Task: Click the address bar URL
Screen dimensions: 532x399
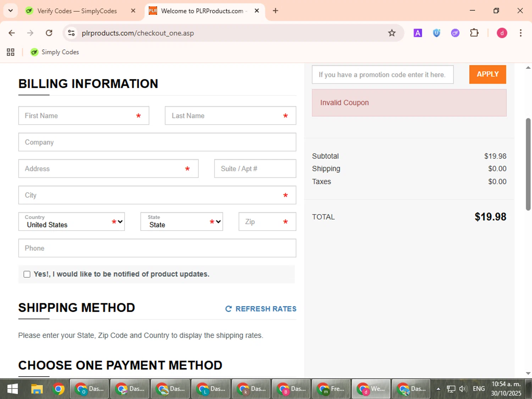Action: tap(138, 33)
